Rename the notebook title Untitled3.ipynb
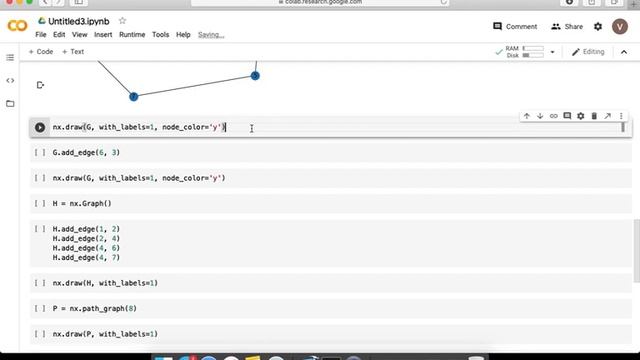This screenshot has width=640, height=360. point(79,21)
